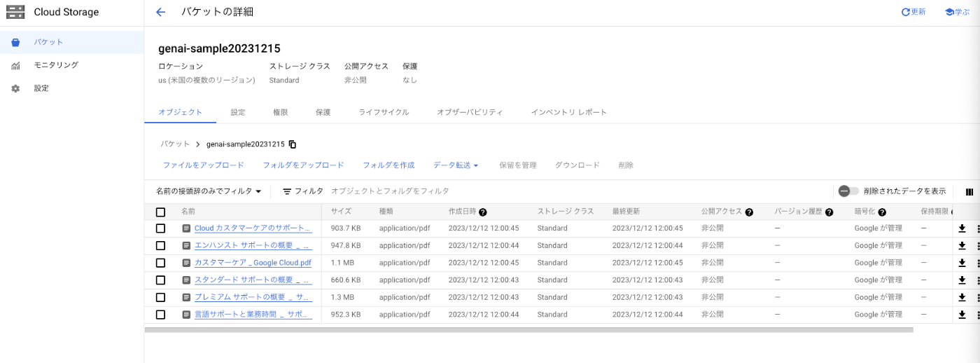Sort by the 名前 column header
The width and height of the screenshot is (980, 363).
pos(188,212)
